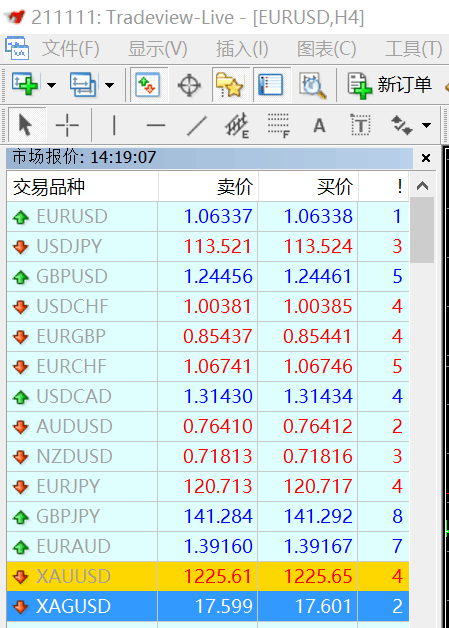Viewport: 449px width, 628px height.
Task: Toggle the Navigator folder-star icon
Action: click(230, 85)
